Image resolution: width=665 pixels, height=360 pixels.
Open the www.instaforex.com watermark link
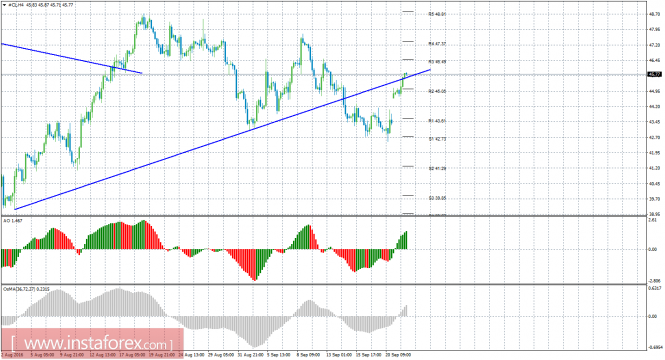pos(92,342)
